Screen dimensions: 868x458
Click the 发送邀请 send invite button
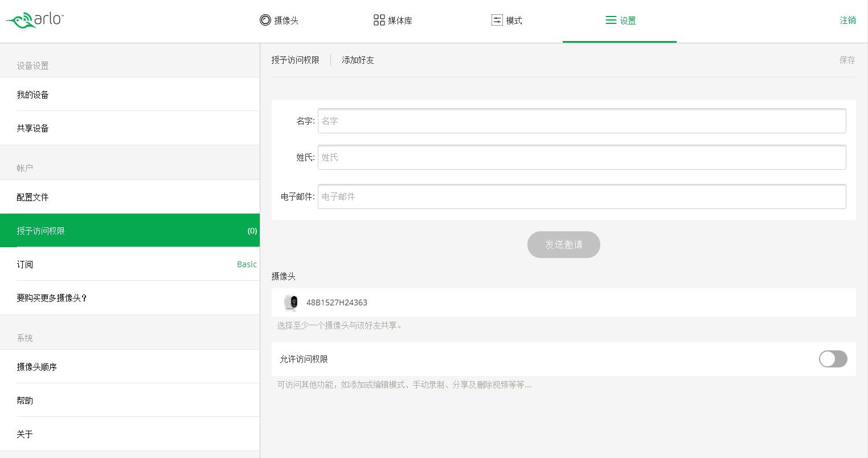click(x=563, y=244)
